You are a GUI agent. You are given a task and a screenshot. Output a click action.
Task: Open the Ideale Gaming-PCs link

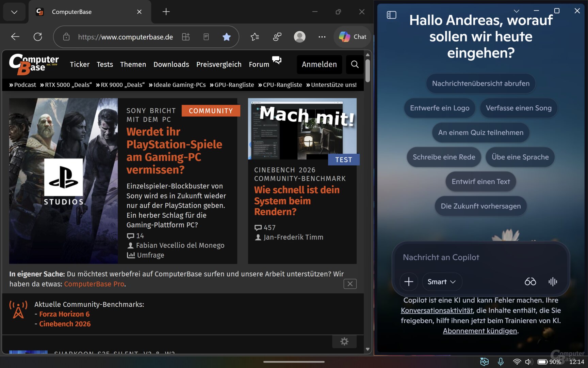point(177,85)
